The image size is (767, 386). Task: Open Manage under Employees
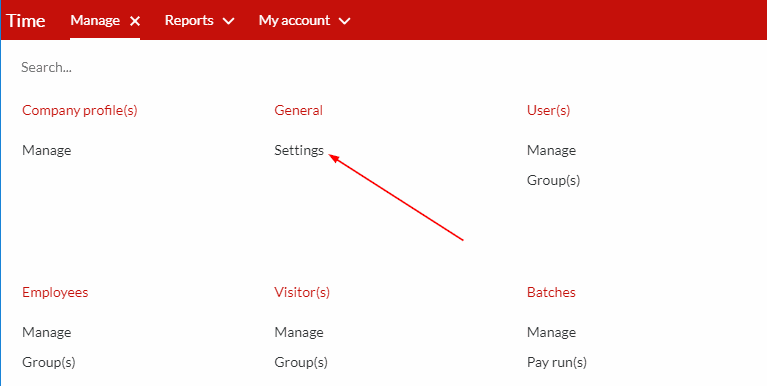46,332
